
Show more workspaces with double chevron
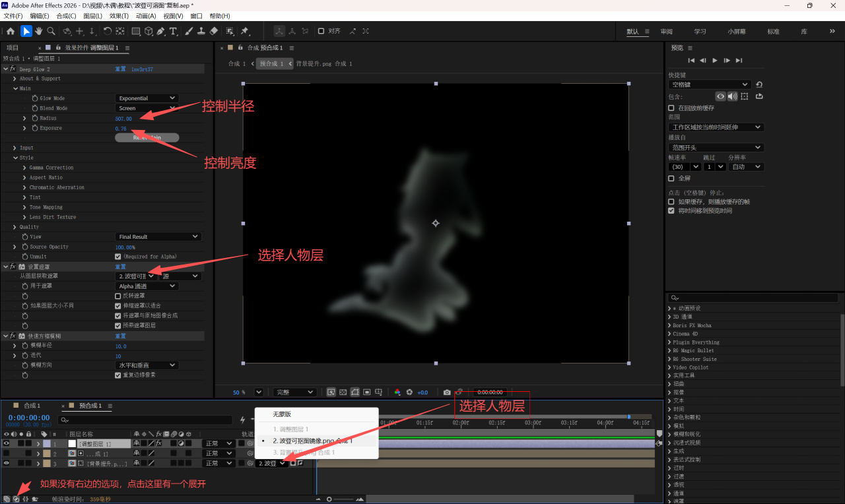click(x=832, y=31)
